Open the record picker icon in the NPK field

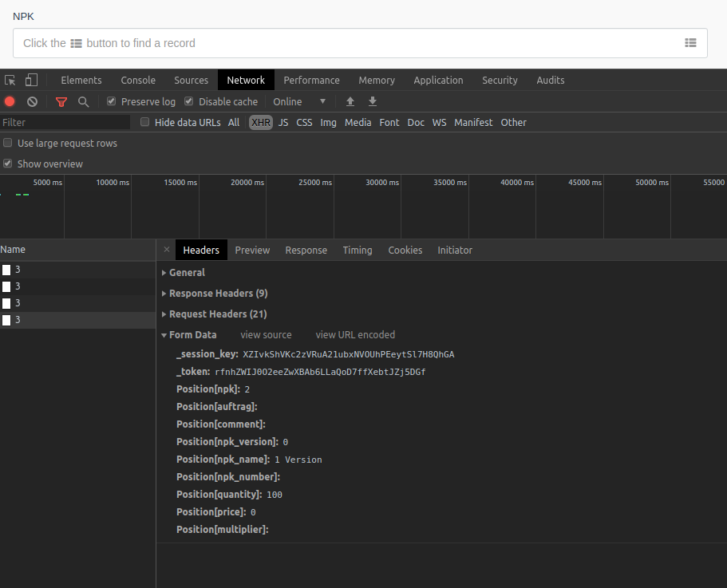tap(690, 43)
